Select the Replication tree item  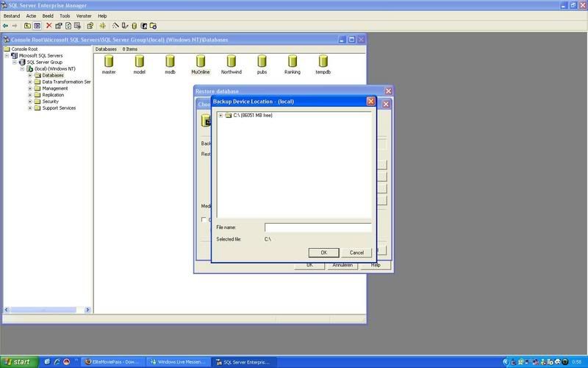[x=53, y=95]
